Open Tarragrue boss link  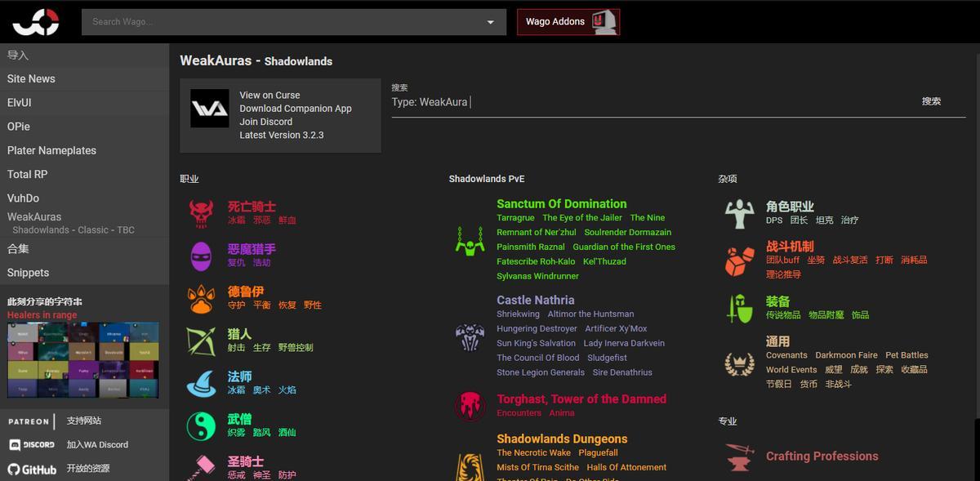point(515,218)
